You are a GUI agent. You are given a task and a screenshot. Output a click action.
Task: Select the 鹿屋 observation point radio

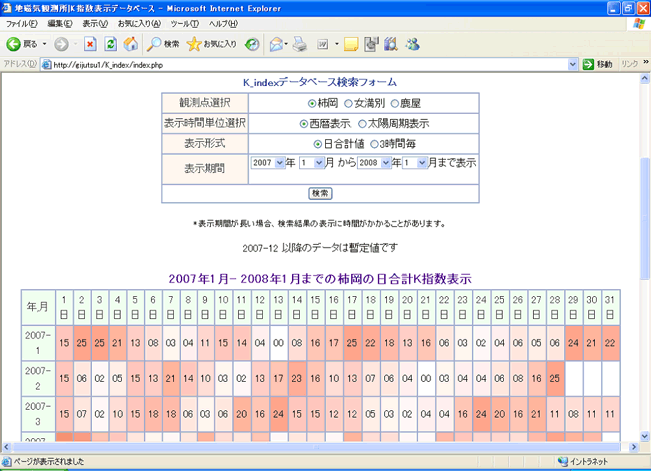pyautogui.click(x=396, y=103)
